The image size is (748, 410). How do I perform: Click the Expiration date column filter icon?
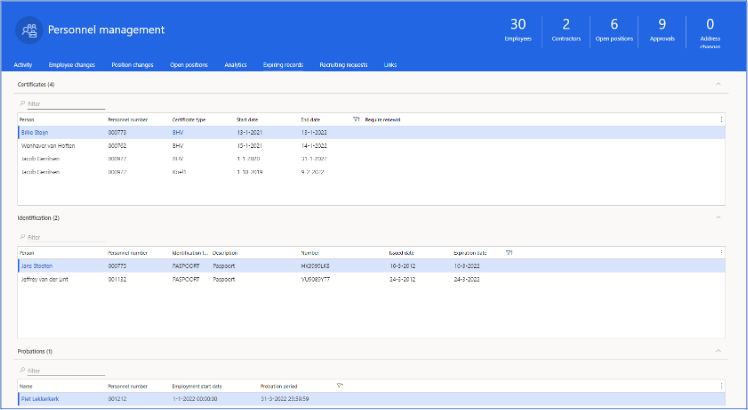[x=509, y=252]
